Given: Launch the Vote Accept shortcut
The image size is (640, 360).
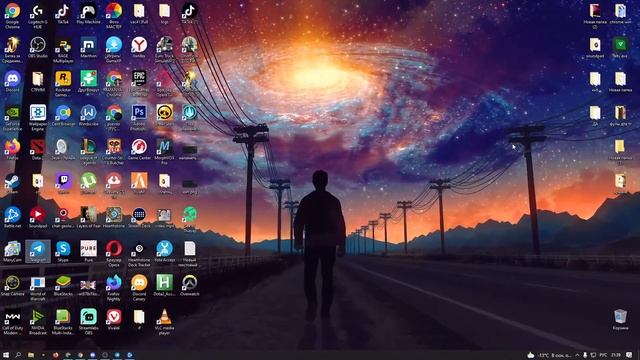Looking at the screenshot, I should tap(164, 252).
